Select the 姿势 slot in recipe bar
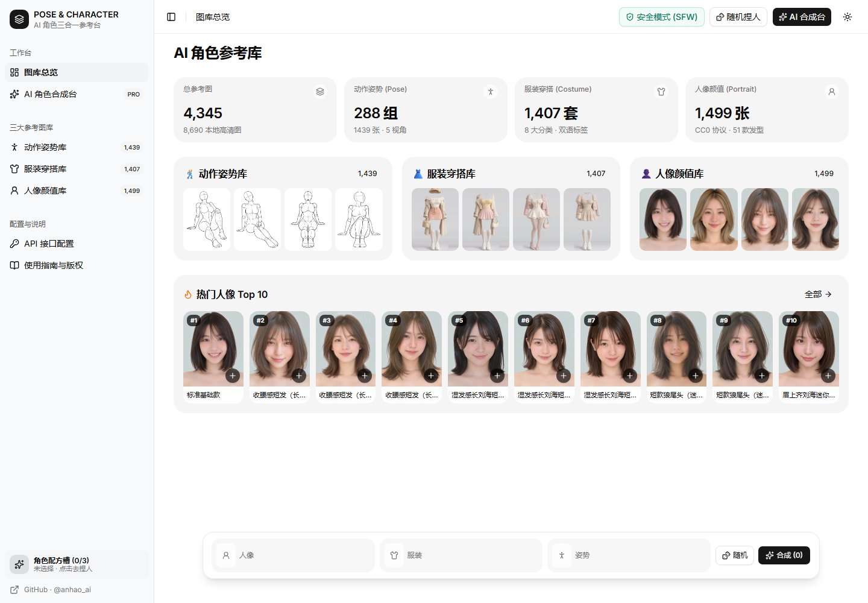Screen dimensions: 868x603 tap(629, 555)
